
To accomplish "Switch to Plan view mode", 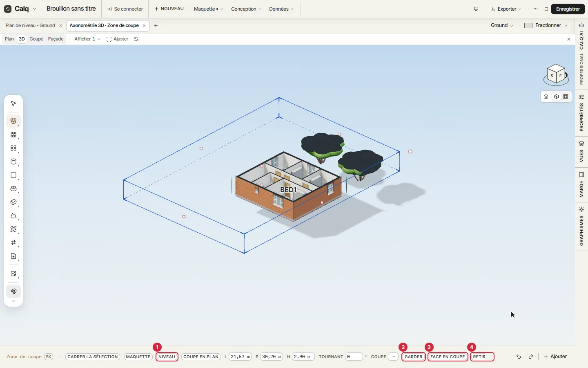I will coord(9,39).
